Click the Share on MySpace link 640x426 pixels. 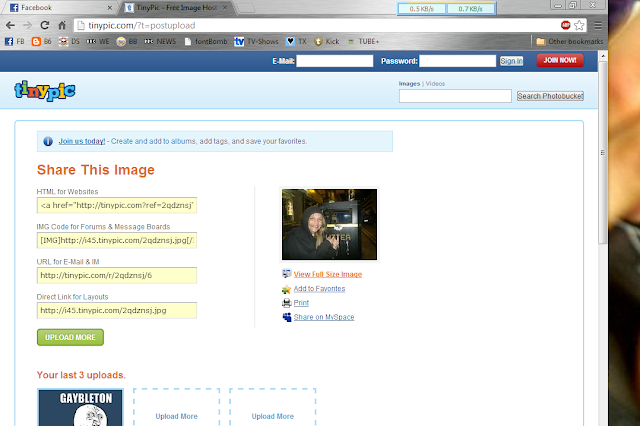(x=324, y=317)
